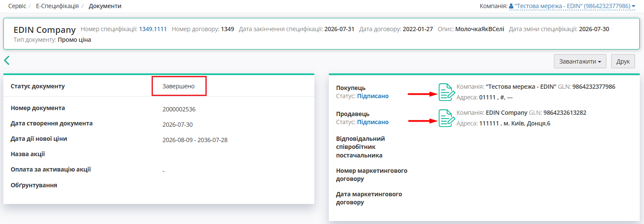
Task: Select seller GLN 9864232613282
Action: pos(565,113)
